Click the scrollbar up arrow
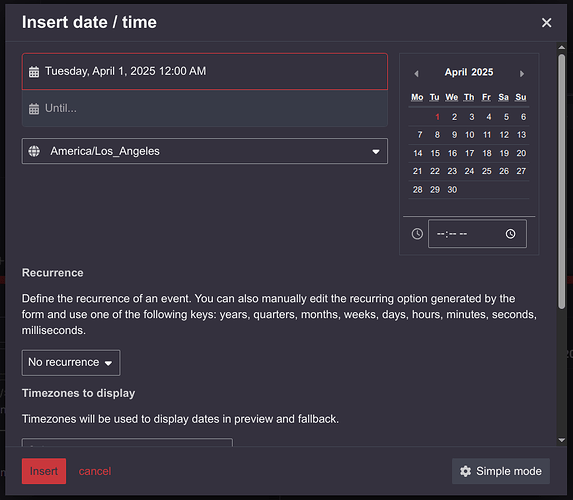 (x=562, y=48)
